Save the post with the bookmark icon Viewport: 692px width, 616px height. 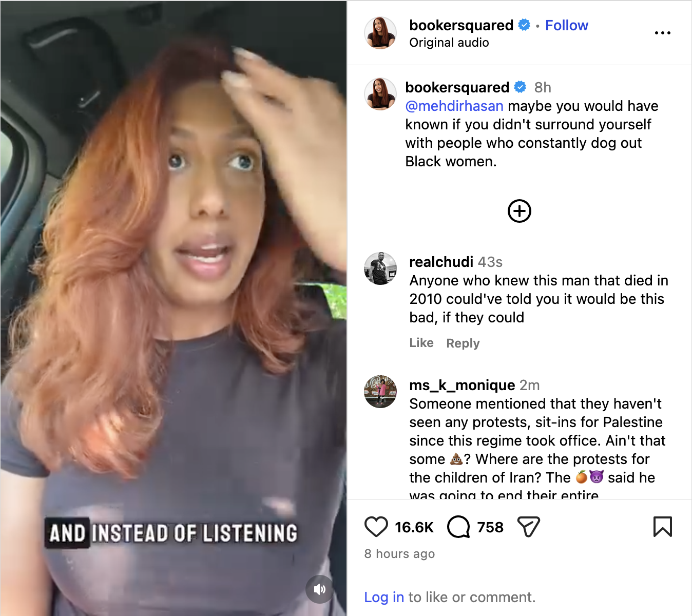click(x=662, y=527)
